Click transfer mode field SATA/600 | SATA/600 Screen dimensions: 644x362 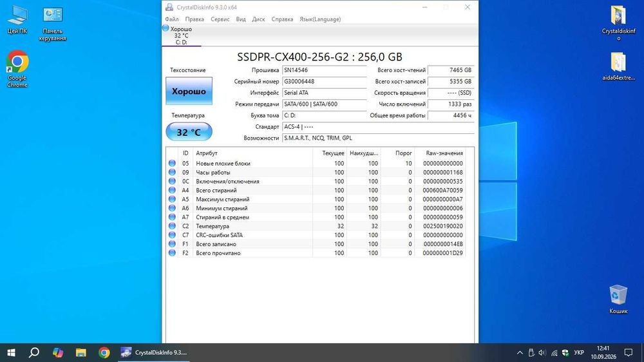coord(325,104)
